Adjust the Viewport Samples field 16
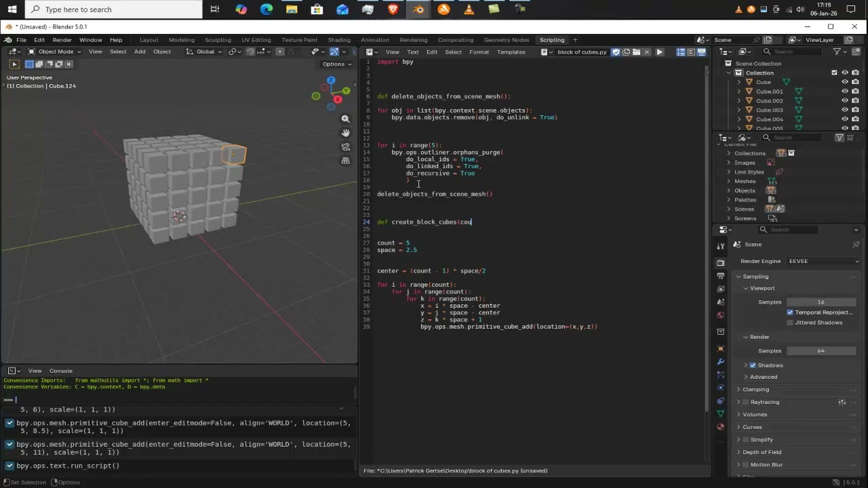This screenshot has height=488, width=868. 821,302
